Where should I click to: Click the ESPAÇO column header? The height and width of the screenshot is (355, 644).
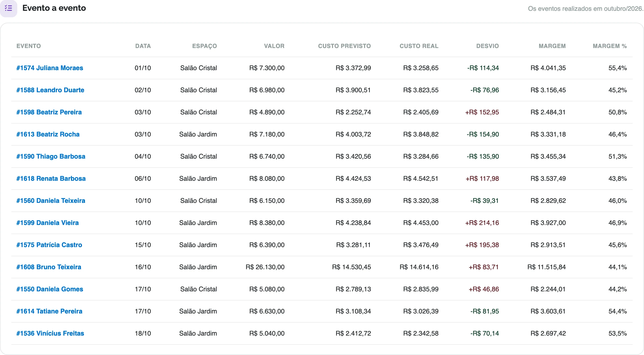coord(204,46)
